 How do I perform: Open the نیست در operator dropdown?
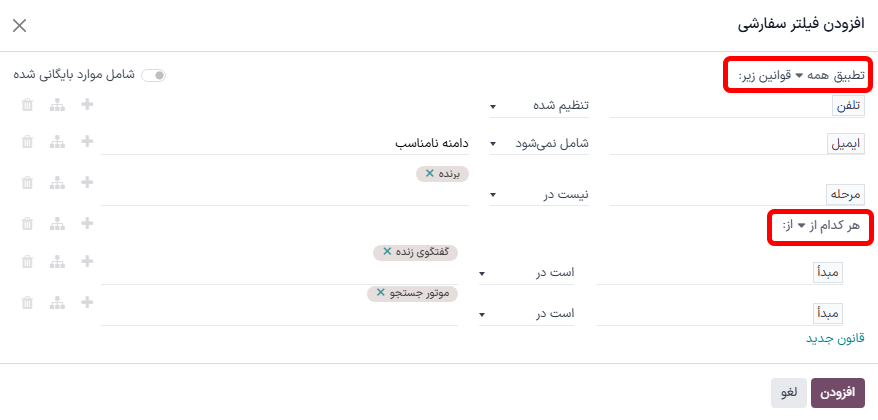point(538,195)
